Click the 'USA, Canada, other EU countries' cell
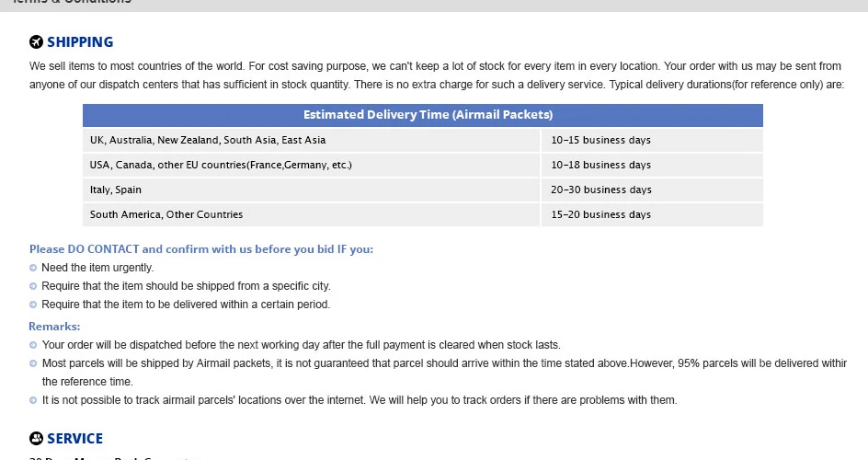 (221, 165)
